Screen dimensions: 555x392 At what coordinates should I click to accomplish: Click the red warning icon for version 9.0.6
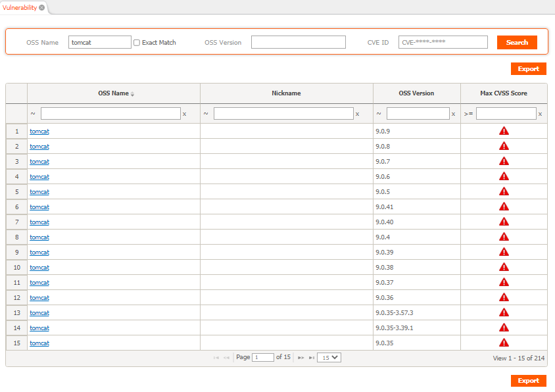pyautogui.click(x=504, y=176)
